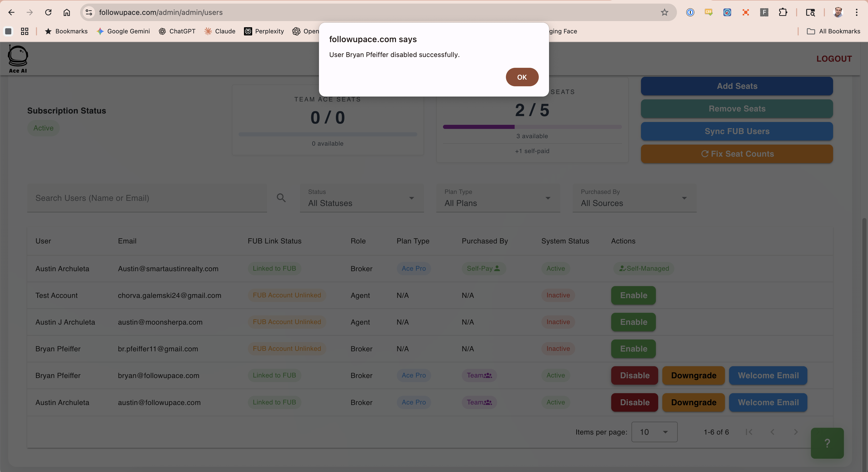Open the Plan Type dropdown
The image size is (868, 472).
coord(498,198)
